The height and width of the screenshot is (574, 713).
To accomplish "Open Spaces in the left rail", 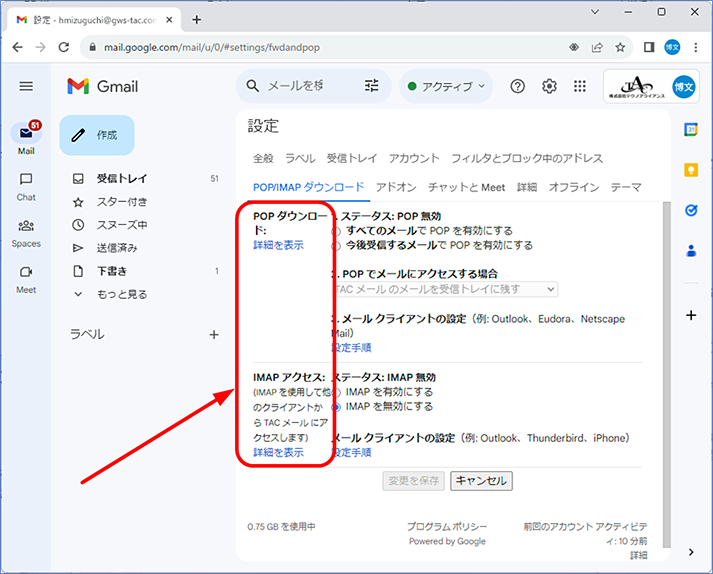I will tap(26, 234).
